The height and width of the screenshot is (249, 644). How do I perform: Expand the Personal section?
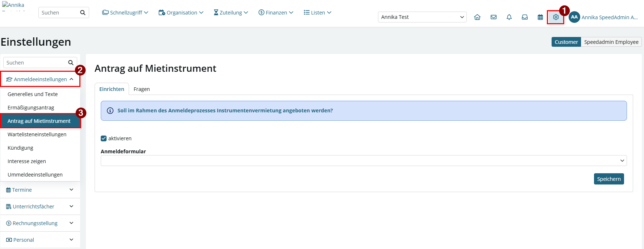click(40, 240)
